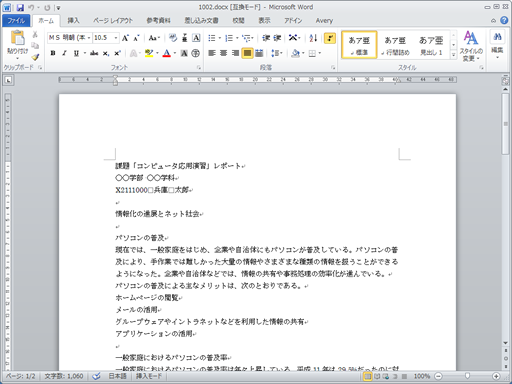Image resolution: width=512 pixels, height=384 pixels.
Task: Click the blue Help question mark icon
Action: tap(504, 20)
